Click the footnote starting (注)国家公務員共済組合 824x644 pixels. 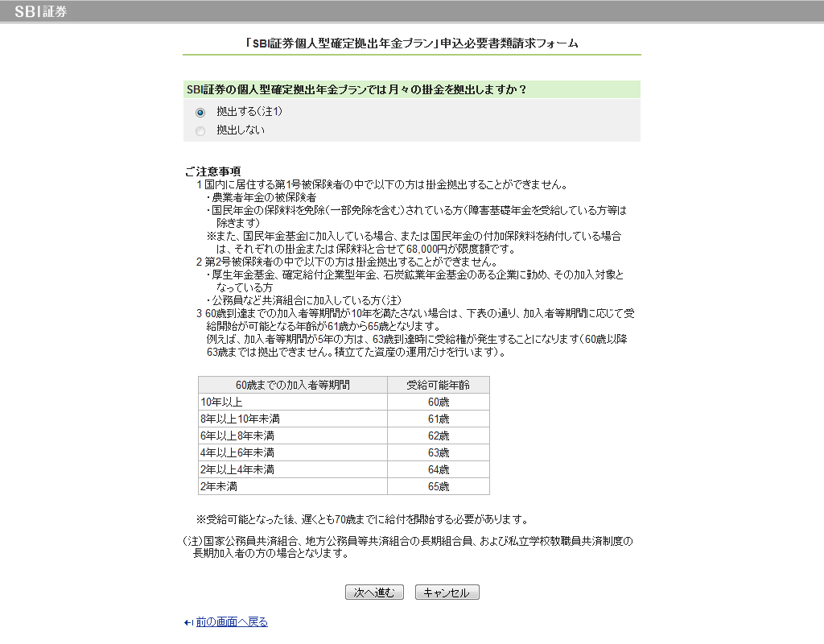(x=408, y=547)
